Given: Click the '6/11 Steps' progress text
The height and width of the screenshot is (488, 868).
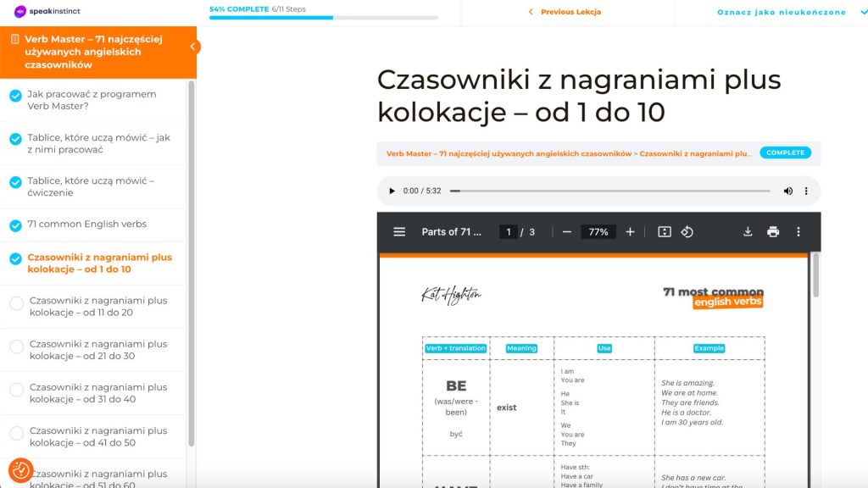Looking at the screenshot, I should pos(288,8).
